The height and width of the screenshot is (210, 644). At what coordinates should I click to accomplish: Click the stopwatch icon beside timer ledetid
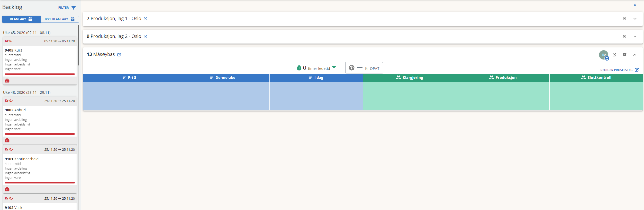[299, 68]
